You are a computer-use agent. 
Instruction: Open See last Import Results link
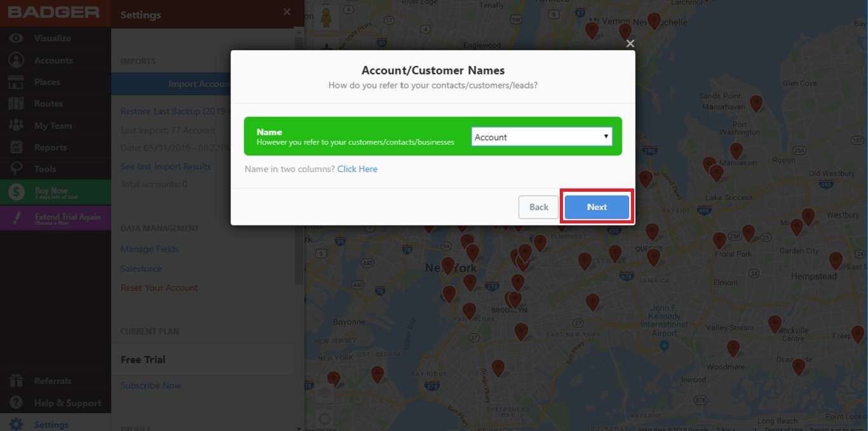pyautogui.click(x=166, y=166)
